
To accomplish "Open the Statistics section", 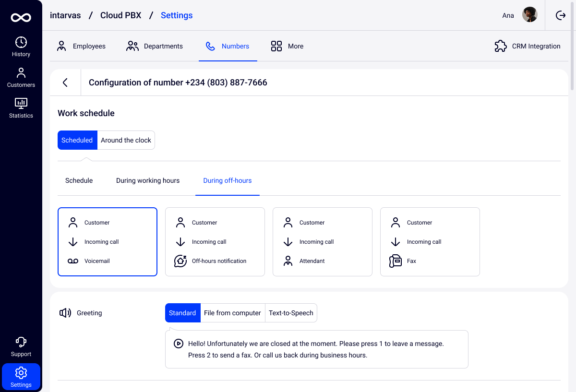I will point(21,108).
